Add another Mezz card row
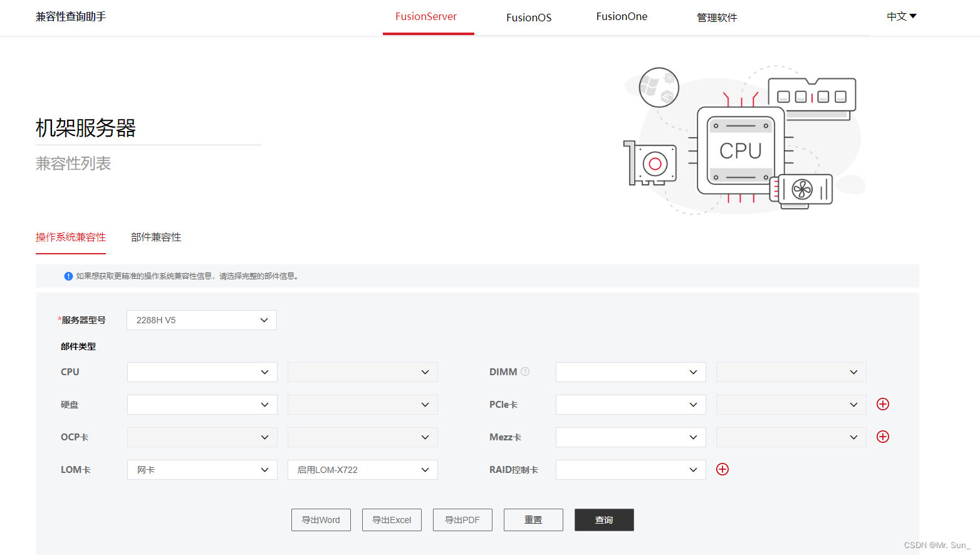 tap(883, 437)
